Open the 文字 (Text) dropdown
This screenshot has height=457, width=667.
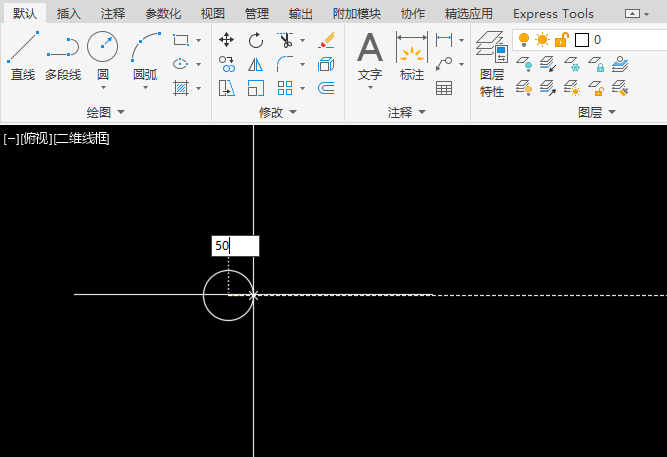pyautogui.click(x=370, y=88)
